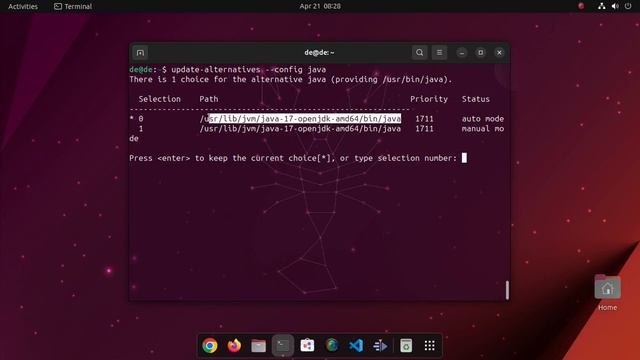Open Activities overview
The width and height of the screenshot is (640, 360).
pyautogui.click(x=23, y=7)
